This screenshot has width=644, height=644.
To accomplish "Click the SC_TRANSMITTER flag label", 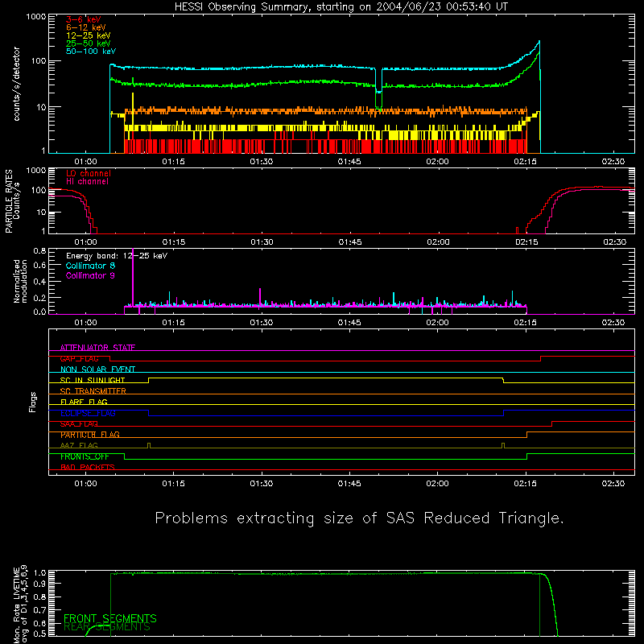I will coord(93,390).
